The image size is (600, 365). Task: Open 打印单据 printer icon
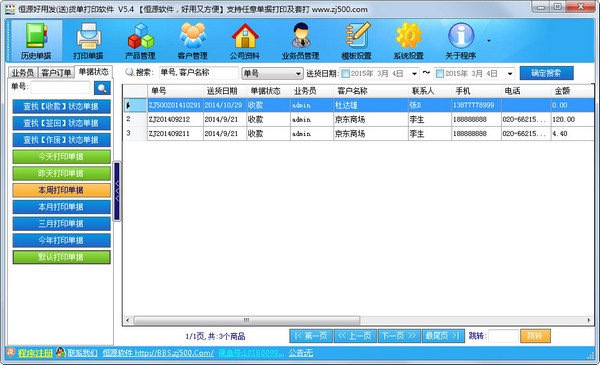tap(88, 41)
